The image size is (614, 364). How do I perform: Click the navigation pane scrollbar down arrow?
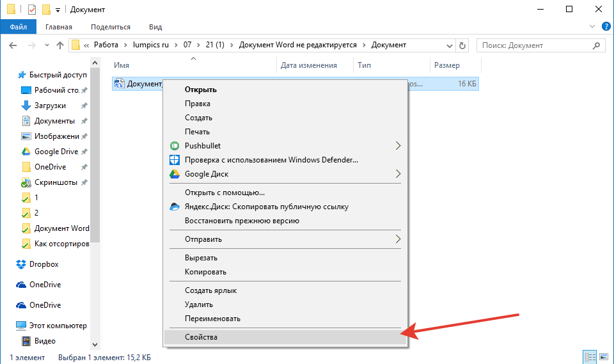(x=95, y=344)
